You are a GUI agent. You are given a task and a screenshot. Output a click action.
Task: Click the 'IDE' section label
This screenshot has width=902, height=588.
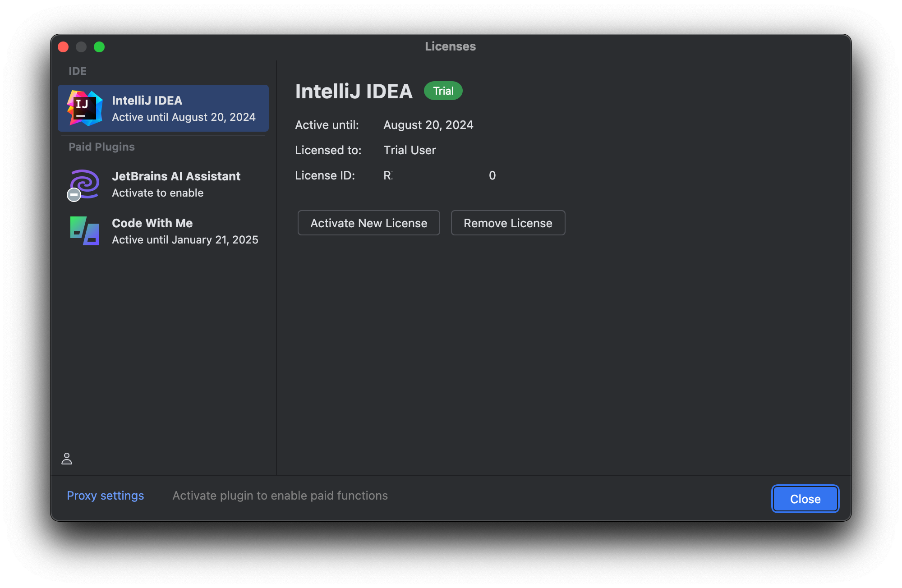click(x=78, y=71)
